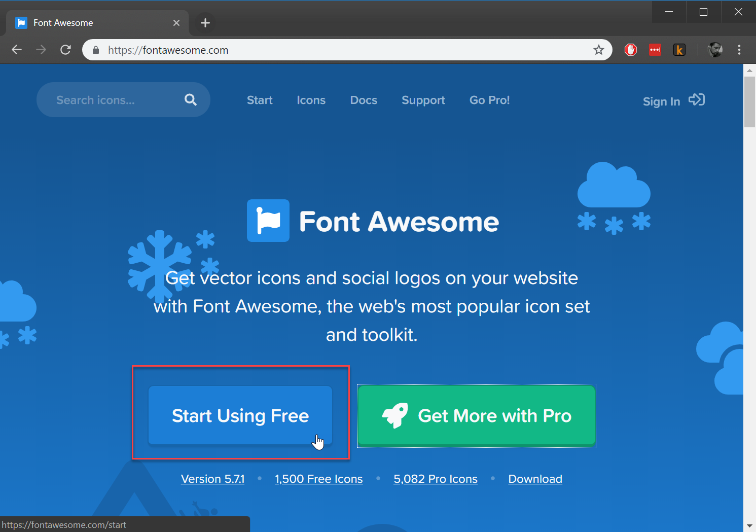Open the 5,082 Pro Icons link
This screenshot has width=756, height=532.
click(x=436, y=479)
